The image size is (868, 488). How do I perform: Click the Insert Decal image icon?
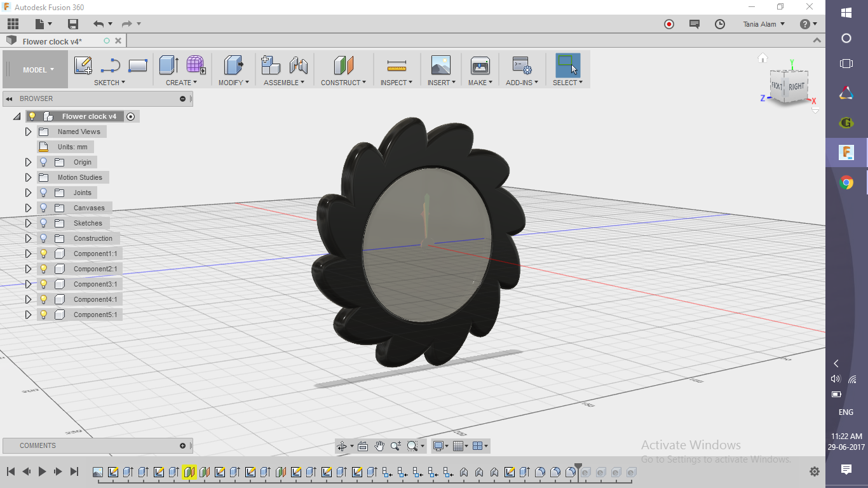point(440,65)
